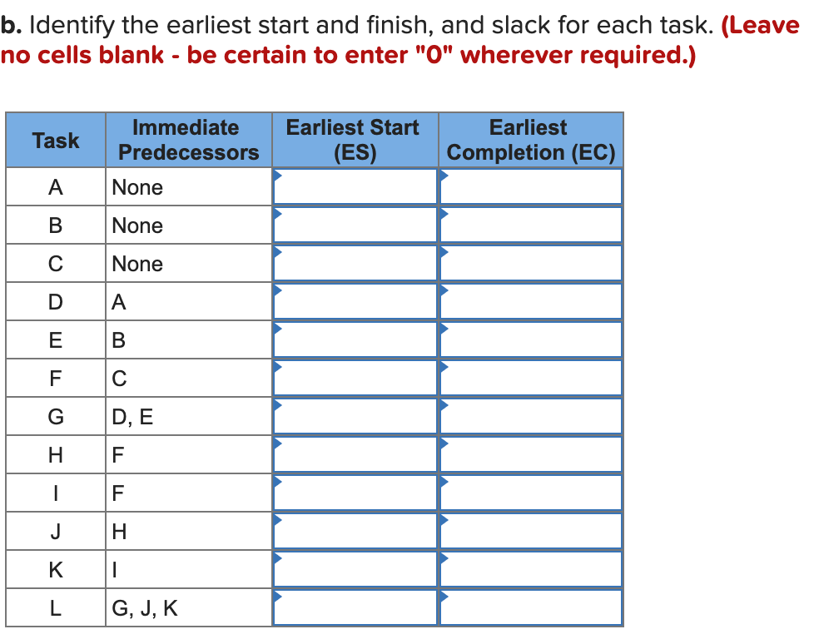The height and width of the screenshot is (644, 814).
Task: Click the EC field for Task E
Action: click(530, 339)
